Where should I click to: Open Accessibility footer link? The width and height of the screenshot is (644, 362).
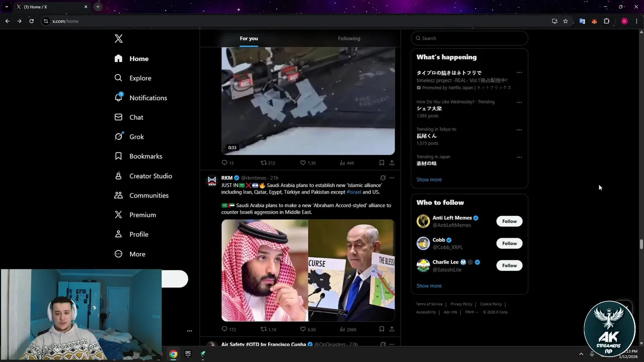[426, 312]
